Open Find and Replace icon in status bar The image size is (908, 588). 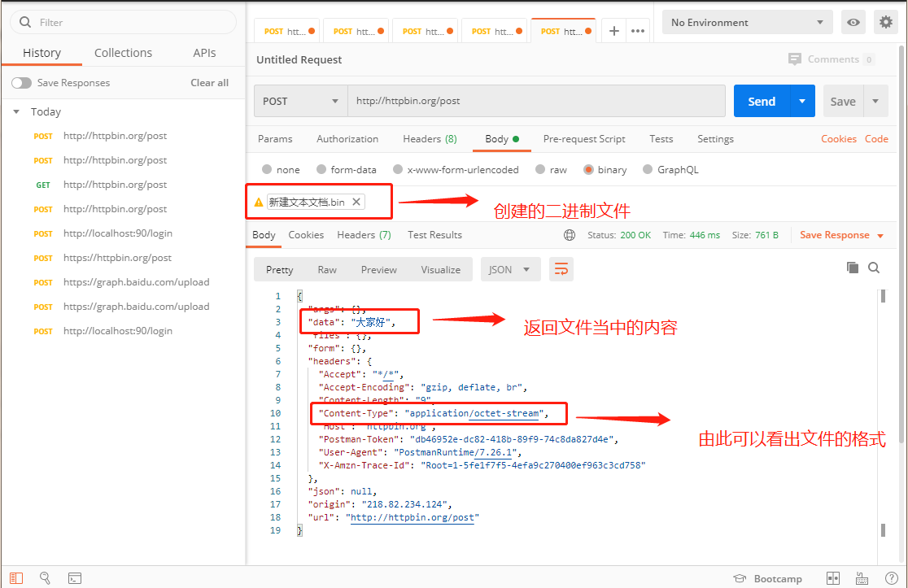pyautogui.click(x=45, y=577)
